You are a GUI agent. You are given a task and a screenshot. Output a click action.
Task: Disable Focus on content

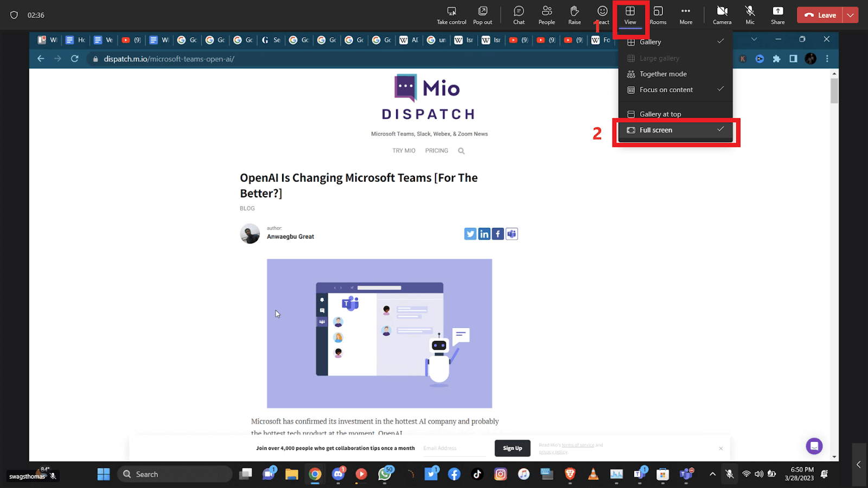(666, 89)
